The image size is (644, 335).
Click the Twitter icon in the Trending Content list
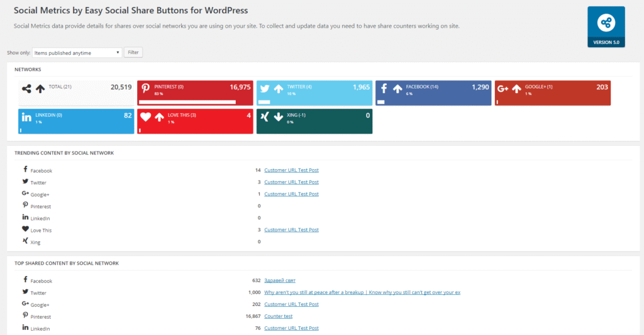[25, 181]
